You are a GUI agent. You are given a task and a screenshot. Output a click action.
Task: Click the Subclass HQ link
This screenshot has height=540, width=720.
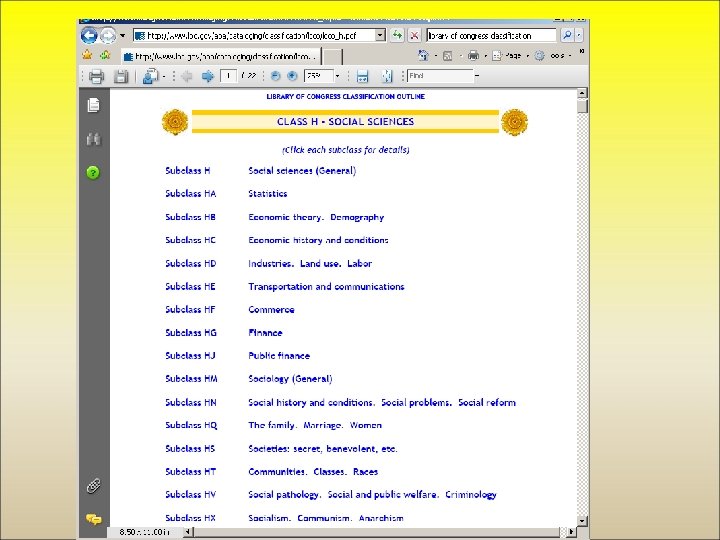[x=191, y=425]
